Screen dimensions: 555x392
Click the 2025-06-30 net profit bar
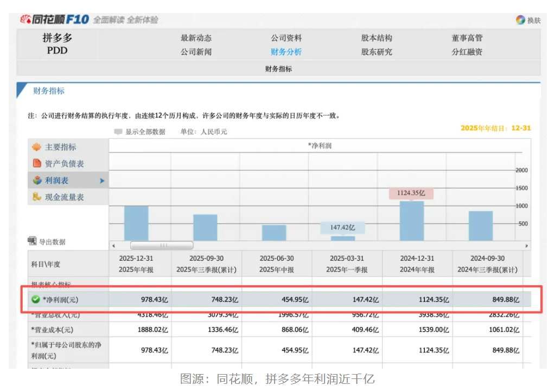click(x=274, y=233)
